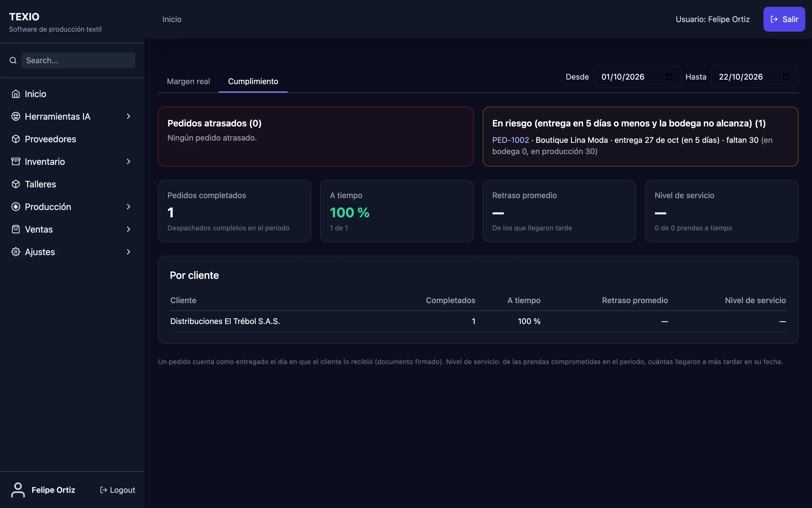Viewport: 812px width, 508px height.
Task: Click the Pedidos atrasados (0) heading
Action: 214,123
